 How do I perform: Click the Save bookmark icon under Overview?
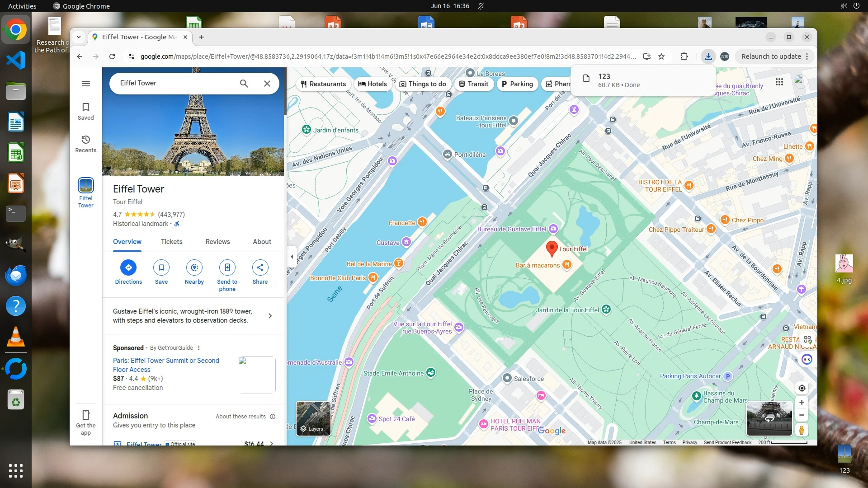click(x=161, y=267)
